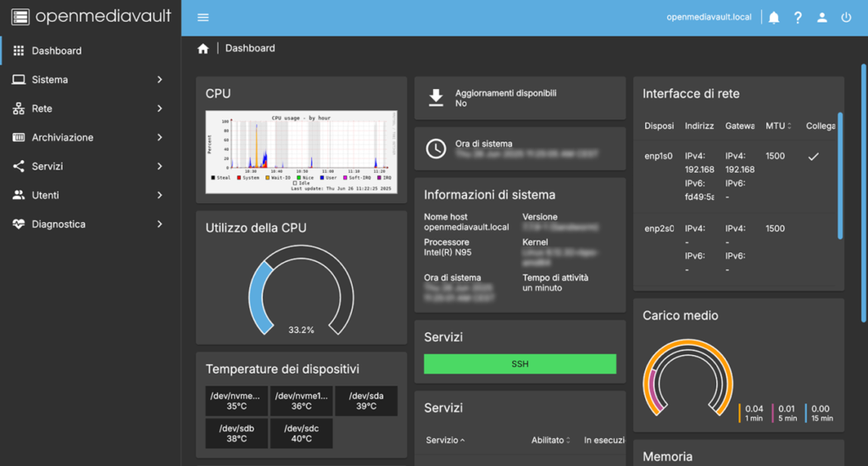Click the network interfaces widget scrollbar
This screenshot has width=868, height=466.
pos(840,176)
